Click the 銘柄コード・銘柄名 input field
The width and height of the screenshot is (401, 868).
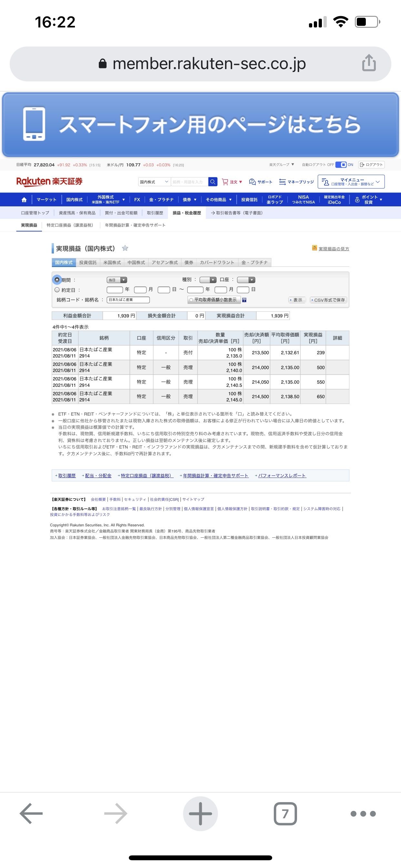click(x=128, y=300)
